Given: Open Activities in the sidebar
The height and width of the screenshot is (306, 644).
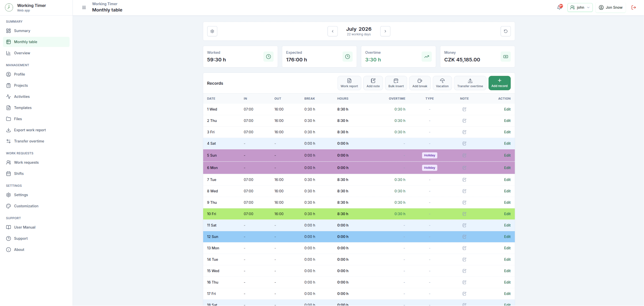Looking at the screenshot, I should (x=36, y=97).
